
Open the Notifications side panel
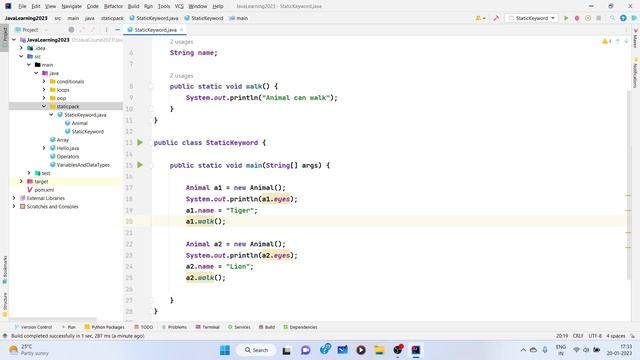[636, 73]
